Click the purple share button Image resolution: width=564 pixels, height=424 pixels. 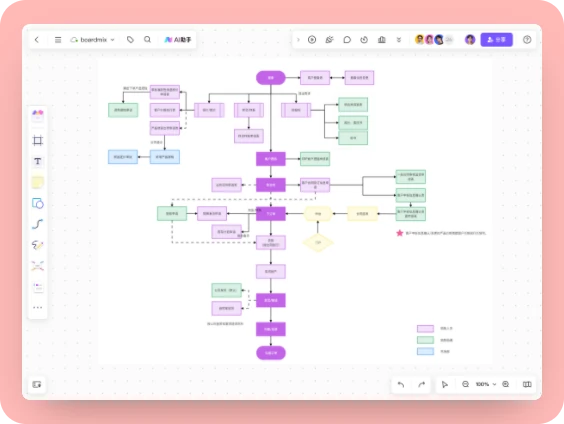(496, 40)
